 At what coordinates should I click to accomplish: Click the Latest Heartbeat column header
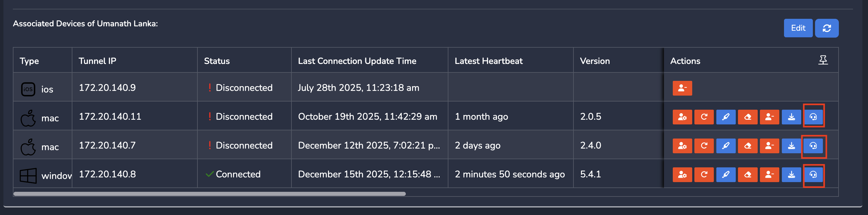click(x=488, y=61)
